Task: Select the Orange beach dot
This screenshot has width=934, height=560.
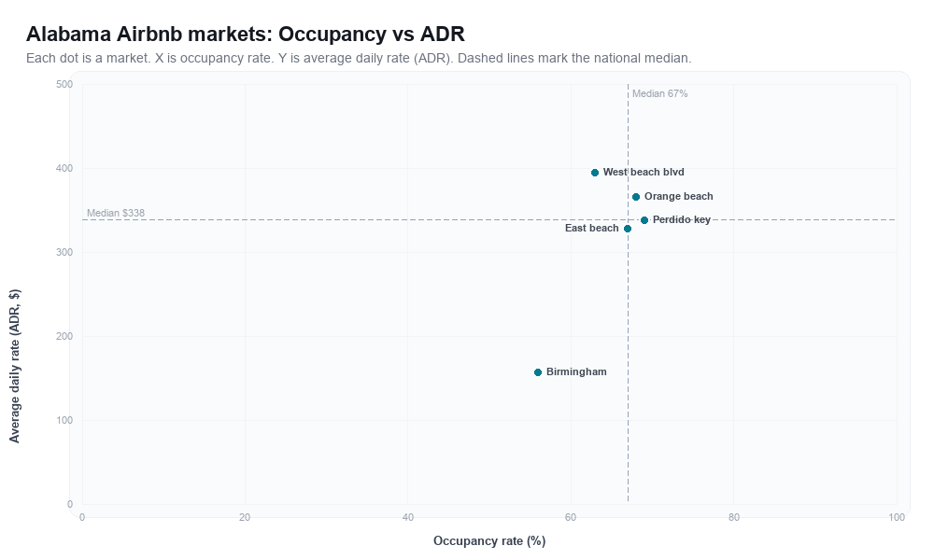Action: tap(635, 197)
